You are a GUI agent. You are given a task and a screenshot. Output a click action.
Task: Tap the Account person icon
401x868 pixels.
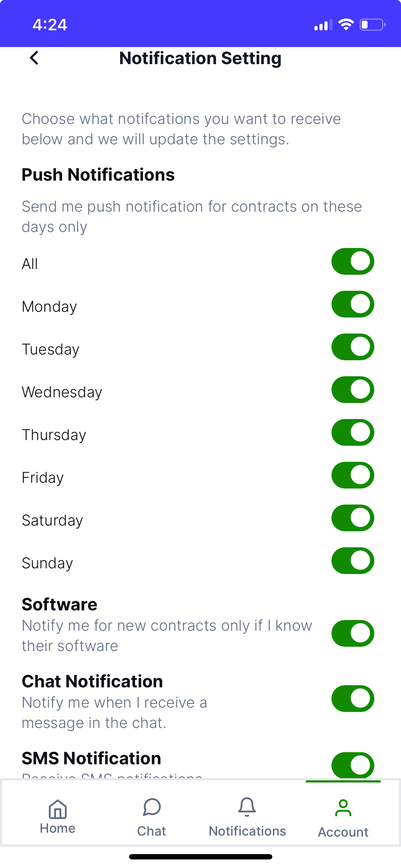coord(343,808)
